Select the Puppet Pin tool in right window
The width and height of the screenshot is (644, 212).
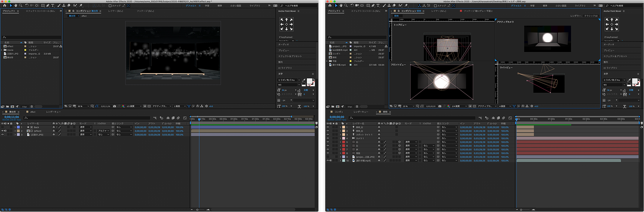[406, 6]
